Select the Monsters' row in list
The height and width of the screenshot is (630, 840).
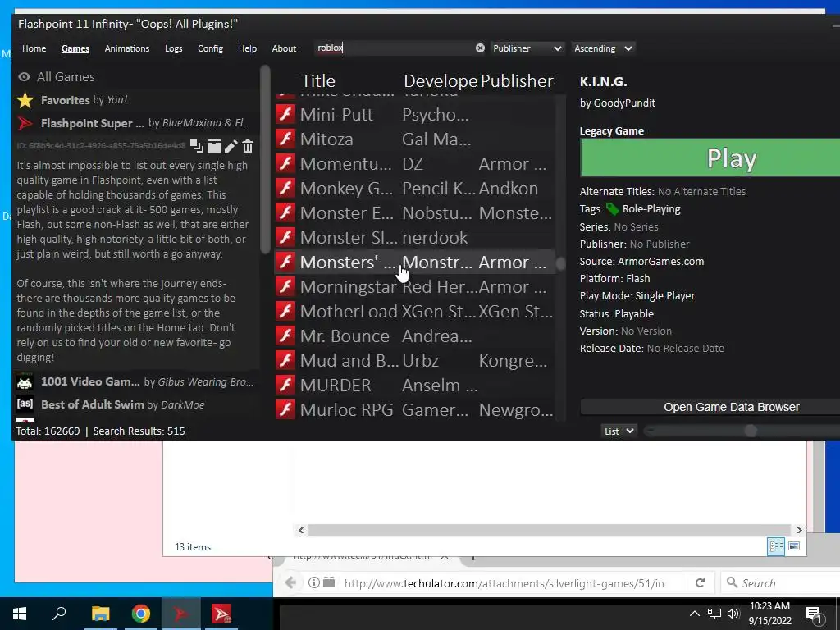[x=414, y=262]
